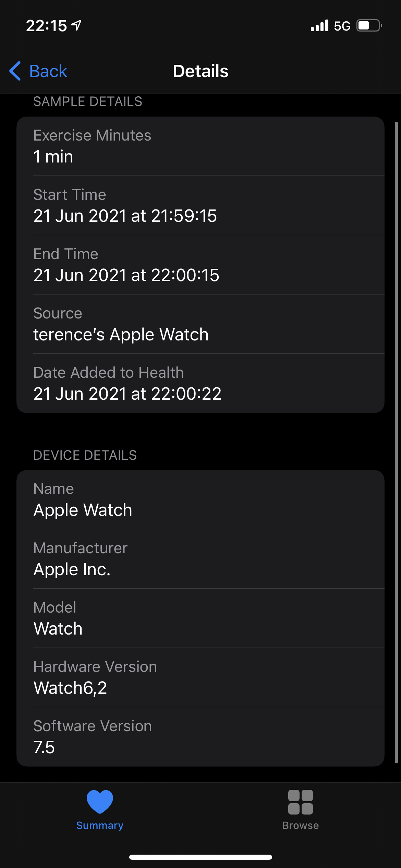The image size is (401, 868).
Task: Select the End Time row
Action: pyautogui.click(x=200, y=265)
